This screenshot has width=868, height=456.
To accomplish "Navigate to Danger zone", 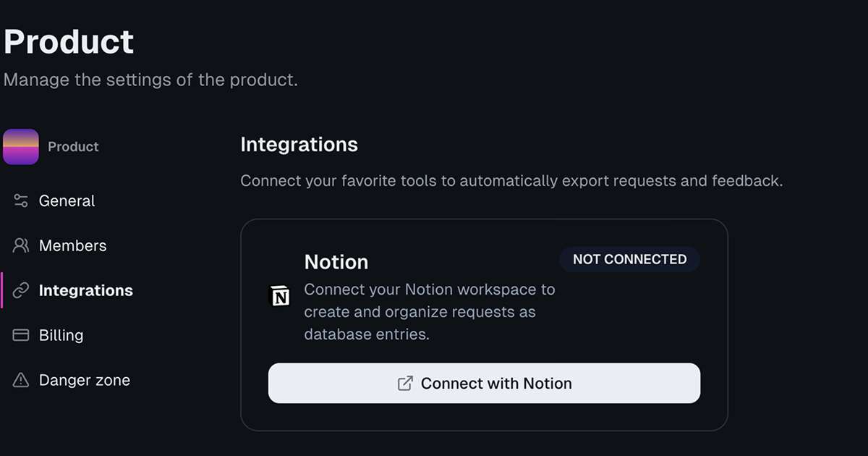I will (85, 380).
